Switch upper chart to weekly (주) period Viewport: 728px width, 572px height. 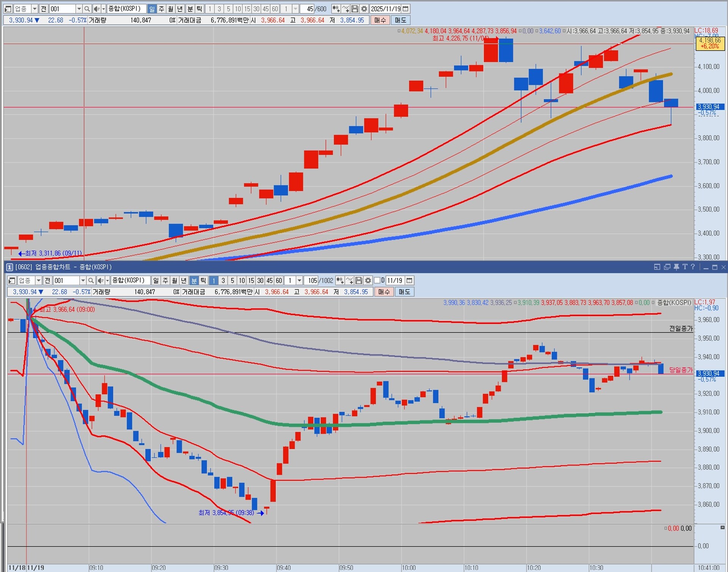coord(161,9)
